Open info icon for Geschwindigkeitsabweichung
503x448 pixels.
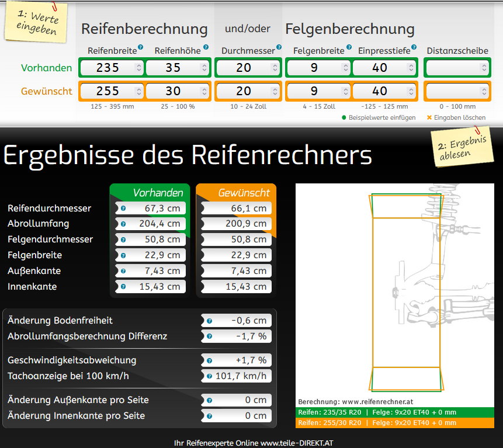209,360
